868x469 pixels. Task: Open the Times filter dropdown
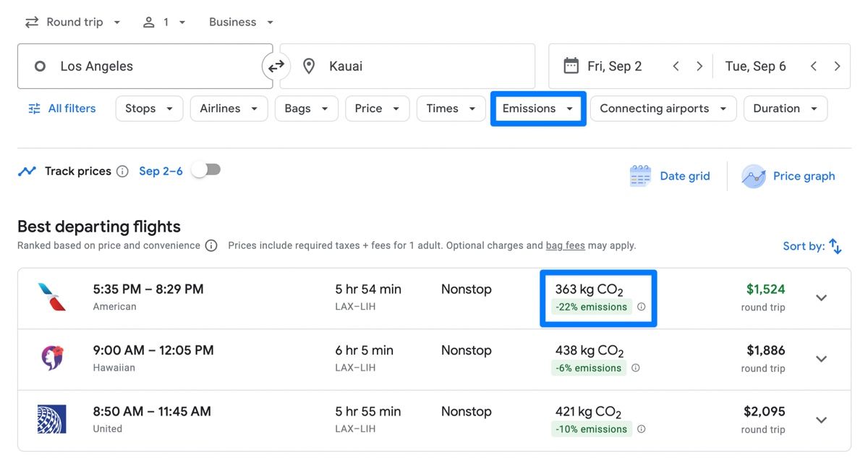[451, 109]
